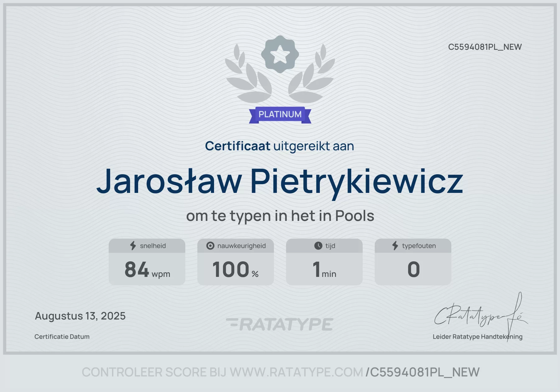Click the /C5594081PL_NEW code in footer

point(423,372)
